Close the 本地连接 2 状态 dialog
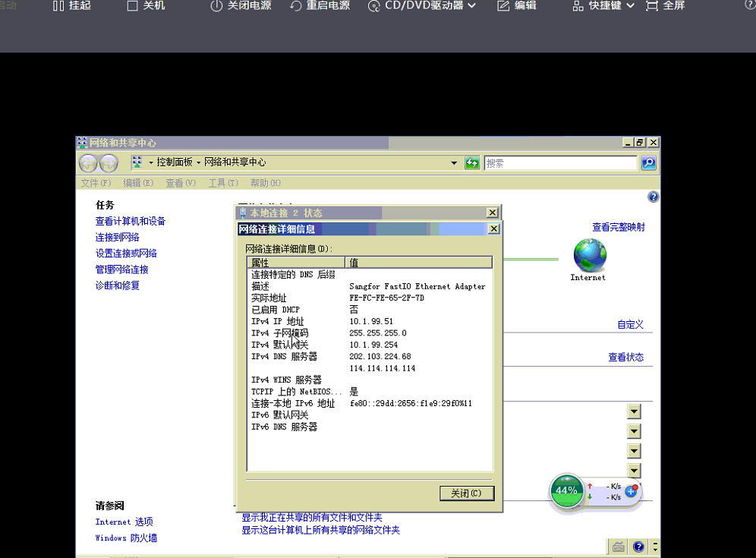 pos(493,213)
